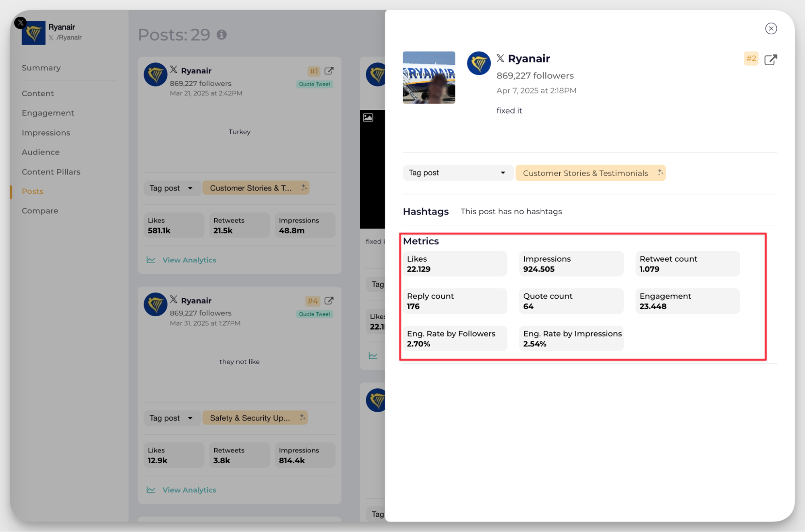Click Ryanair profile logo in sidebar
The height and width of the screenshot is (532, 805).
(x=33, y=33)
